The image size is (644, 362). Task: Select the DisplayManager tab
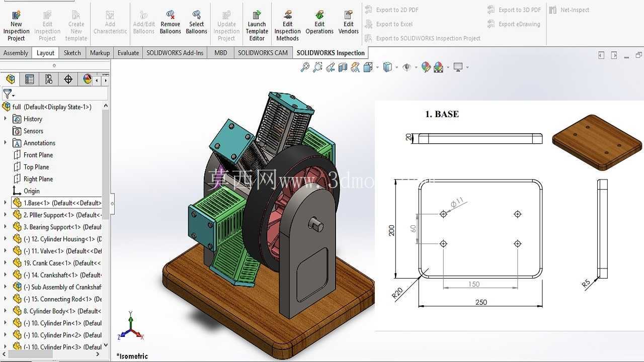tap(87, 79)
